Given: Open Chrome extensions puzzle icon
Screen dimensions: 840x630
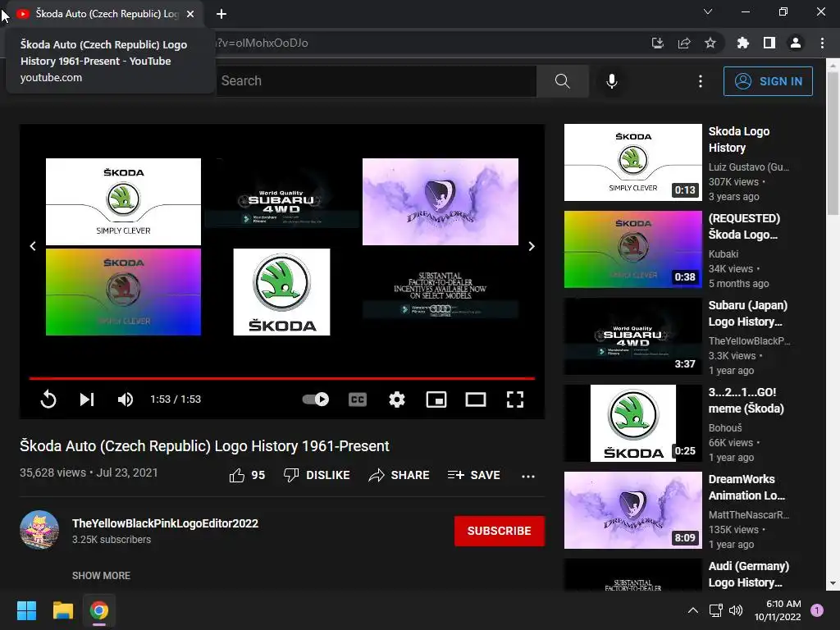Looking at the screenshot, I should [742, 43].
